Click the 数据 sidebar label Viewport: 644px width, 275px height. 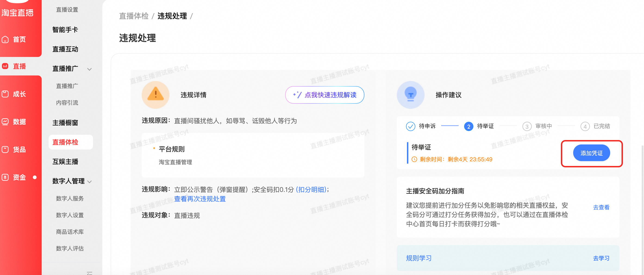coord(19,122)
